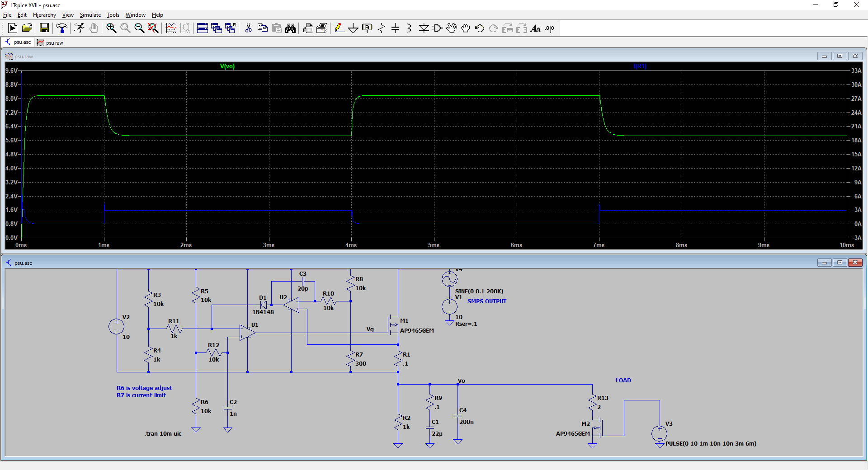The width and height of the screenshot is (868, 470).
Task: Click the R7 300 resistor value
Action: coord(360,363)
